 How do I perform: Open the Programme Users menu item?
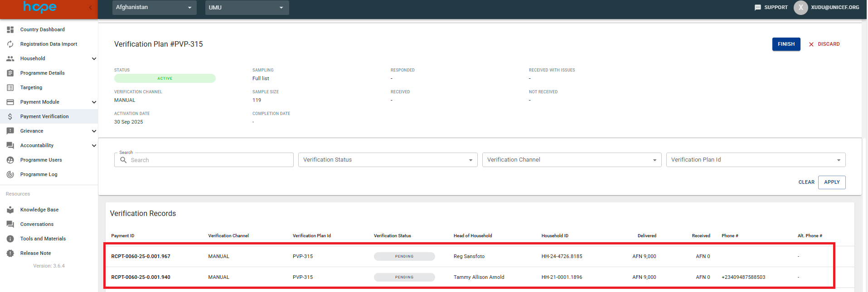[x=41, y=160]
